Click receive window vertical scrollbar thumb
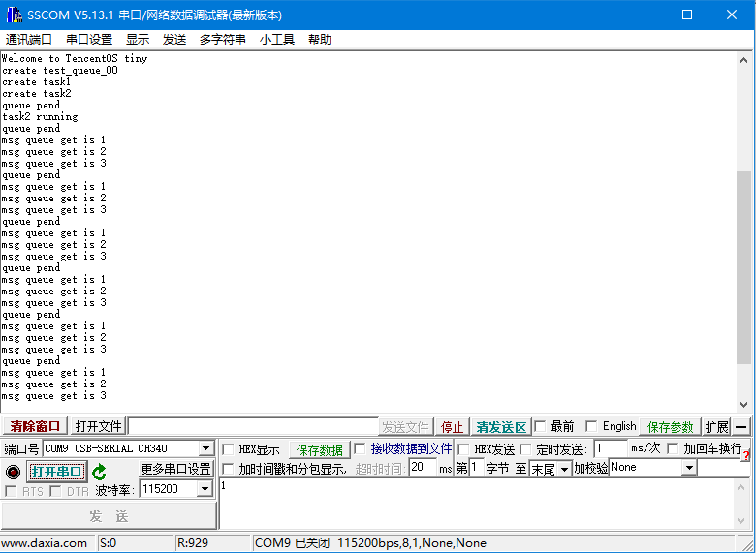The height and width of the screenshot is (553, 756). [743, 267]
